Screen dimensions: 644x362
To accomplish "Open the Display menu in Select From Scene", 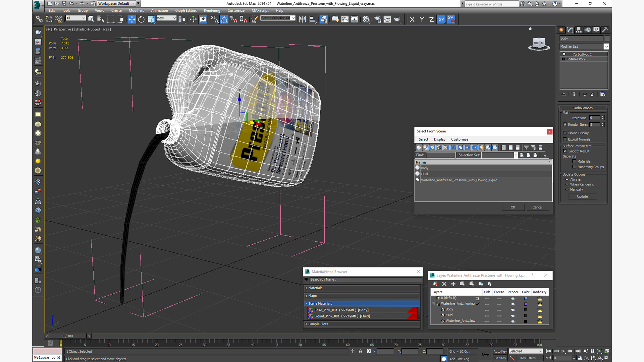I will [439, 139].
